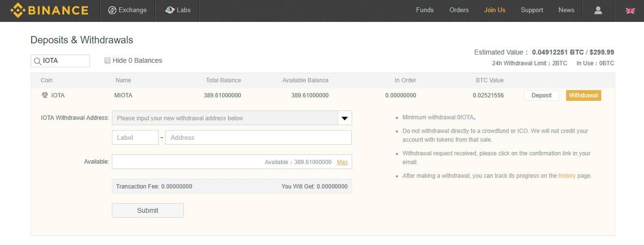Open the Support page
This screenshot has height=245, width=644.
532,10
